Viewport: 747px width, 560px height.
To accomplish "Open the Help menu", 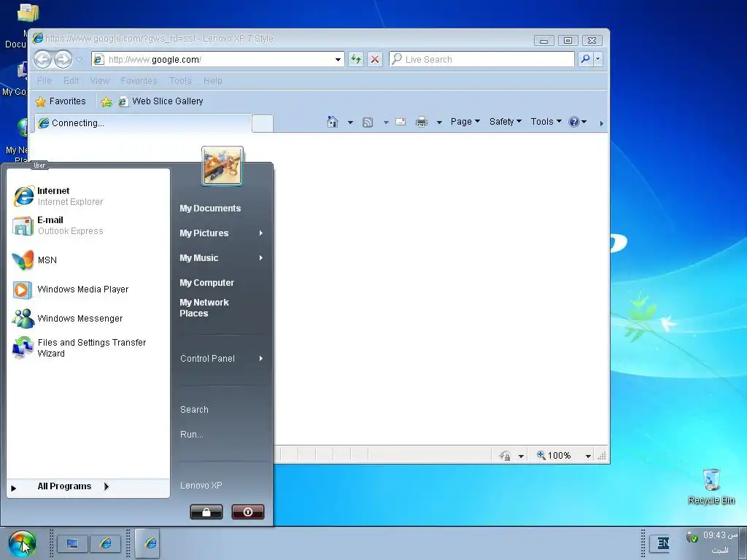I will [x=212, y=80].
